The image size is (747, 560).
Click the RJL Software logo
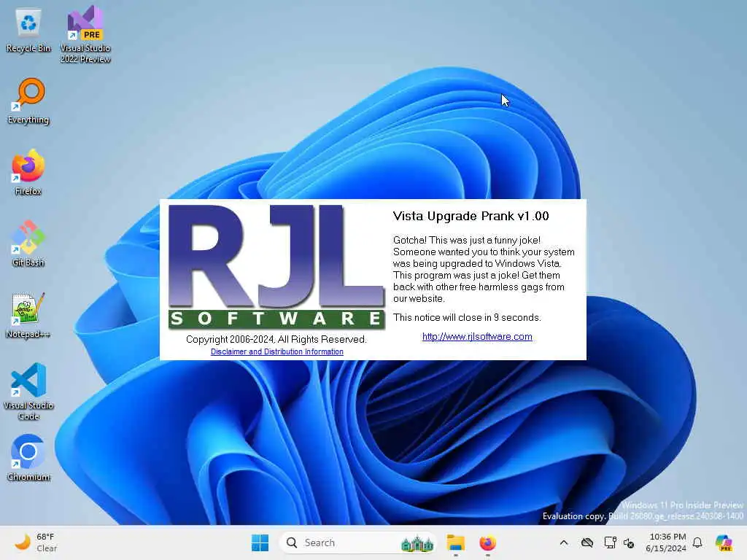click(x=276, y=267)
